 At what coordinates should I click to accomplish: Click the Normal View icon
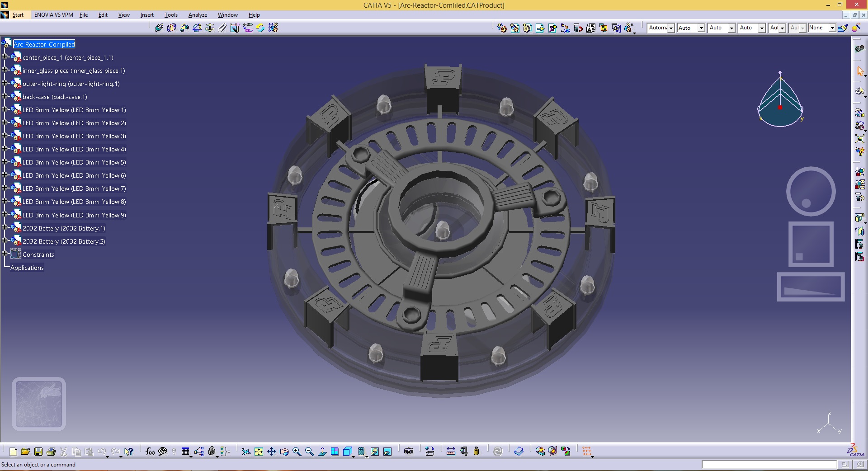point(322,451)
